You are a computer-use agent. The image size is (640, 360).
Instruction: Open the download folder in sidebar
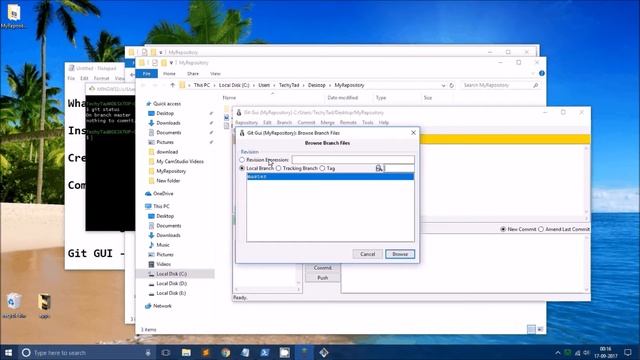(167, 152)
